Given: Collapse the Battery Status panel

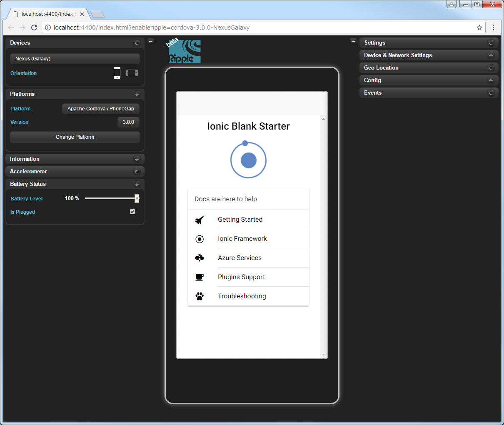Looking at the screenshot, I should pos(75,184).
